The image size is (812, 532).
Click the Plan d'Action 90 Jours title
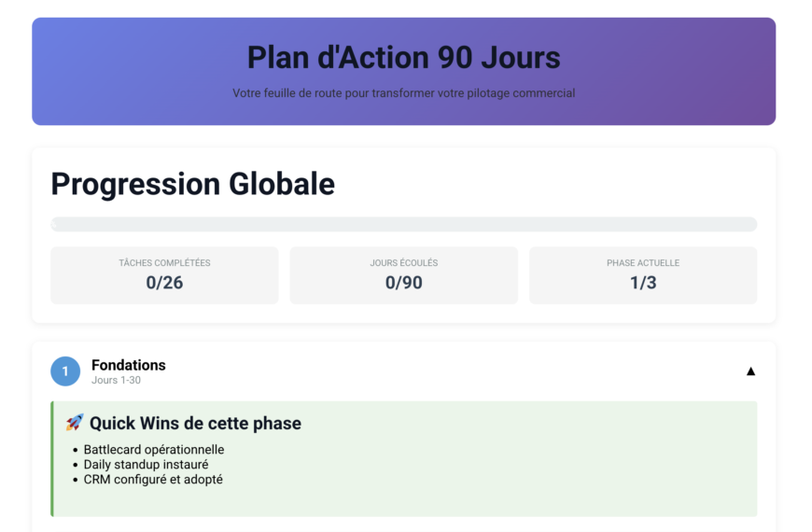[403, 58]
